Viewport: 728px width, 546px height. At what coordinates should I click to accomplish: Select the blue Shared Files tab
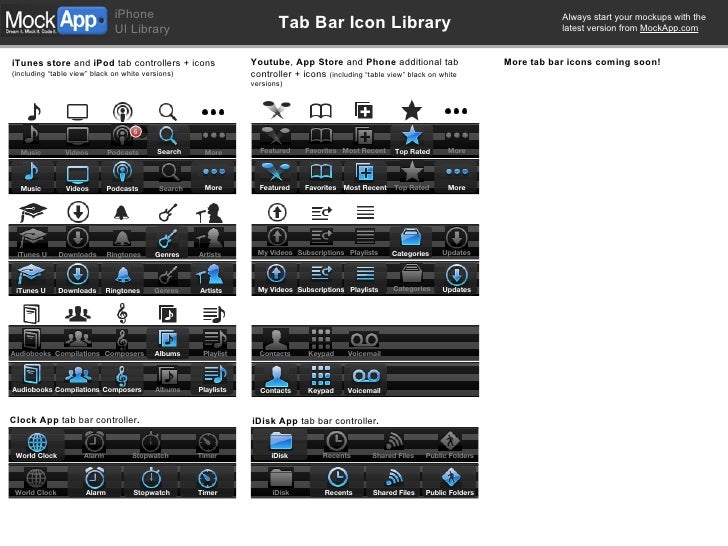pos(394,481)
